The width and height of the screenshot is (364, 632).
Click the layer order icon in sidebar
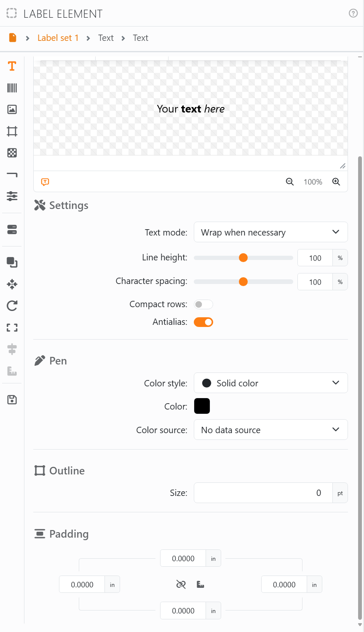click(12, 262)
